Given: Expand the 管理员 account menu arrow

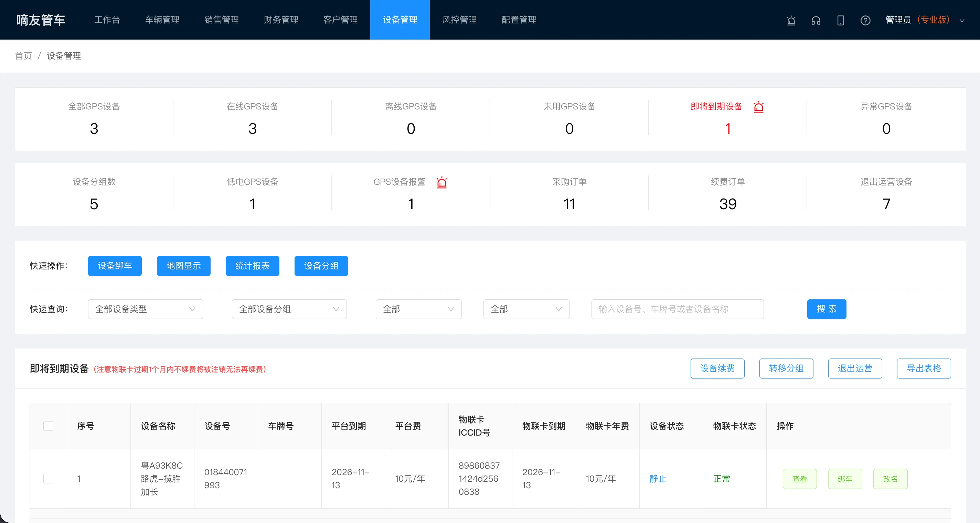Looking at the screenshot, I should pos(962,20).
